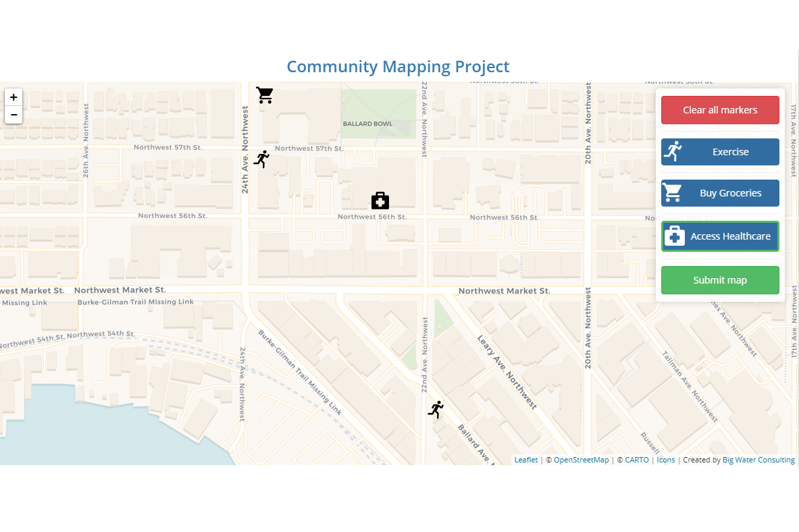The image size is (799, 532).
Task: Click the Community Mapping Project title
Action: pos(398,67)
